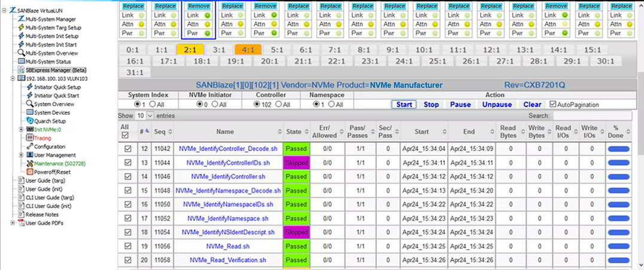Select the 0:1 slot tab

tap(133, 50)
